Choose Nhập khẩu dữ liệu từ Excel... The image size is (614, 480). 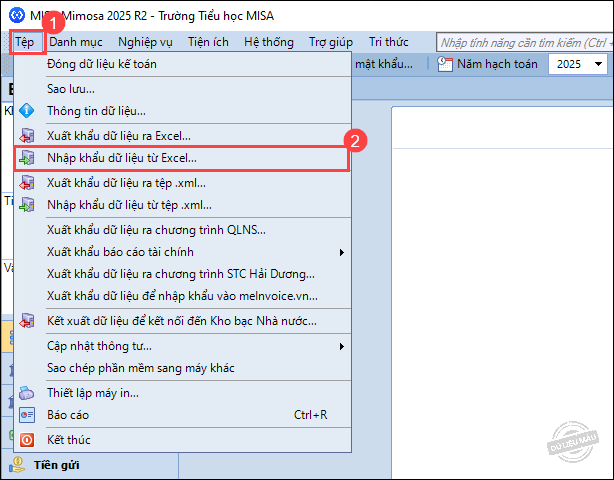pyautogui.click(x=181, y=158)
